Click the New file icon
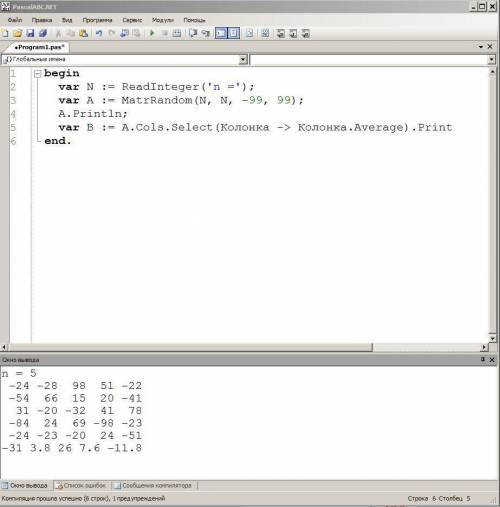Image resolution: width=500 pixels, height=507 pixels. coord(5,33)
